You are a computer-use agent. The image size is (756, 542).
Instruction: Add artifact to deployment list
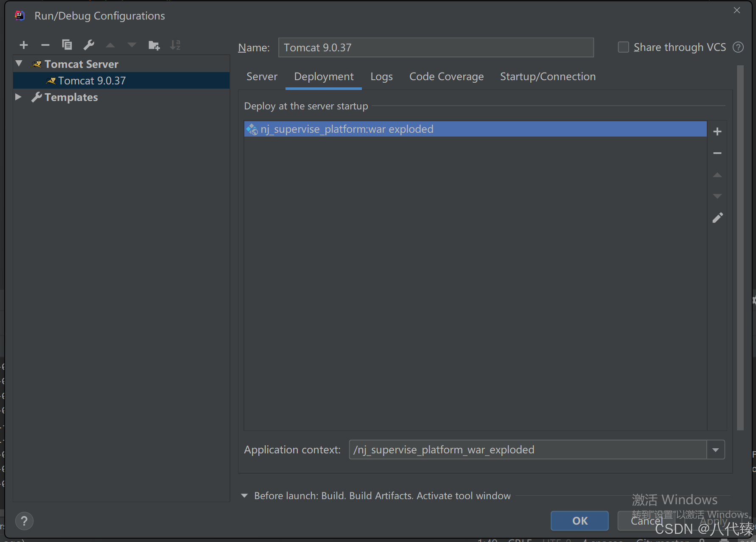717,132
